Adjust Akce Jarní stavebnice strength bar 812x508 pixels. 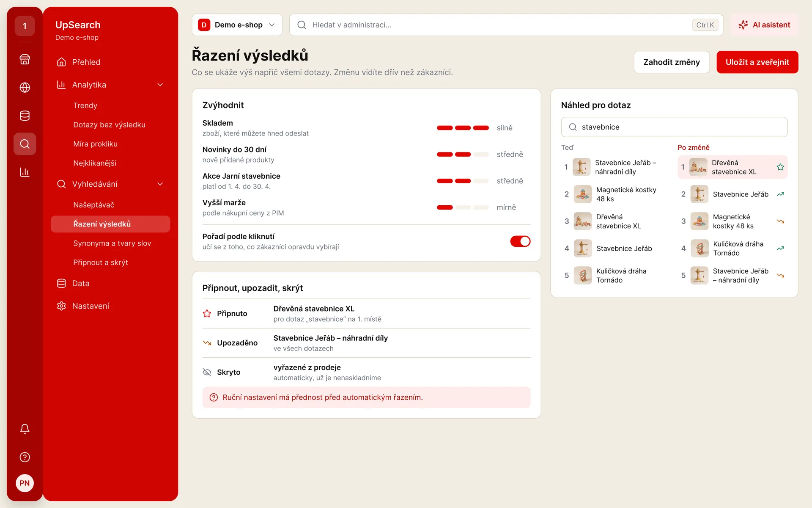point(463,181)
